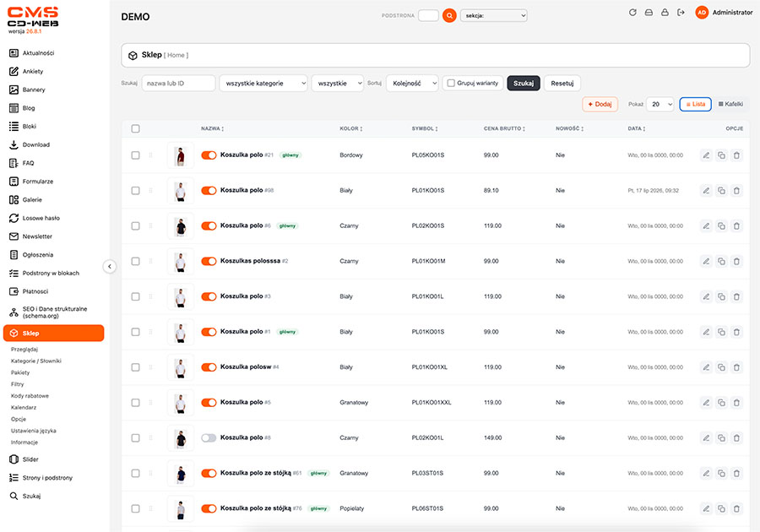Open the wszystkie status dropdown

point(338,84)
